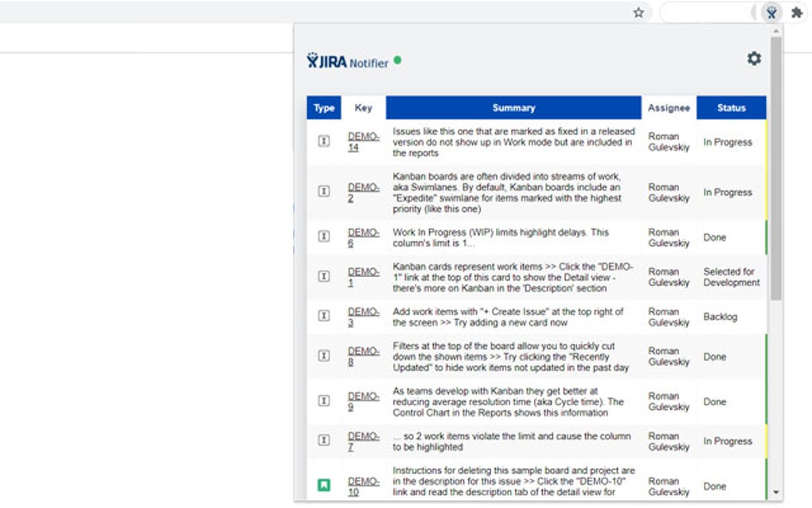The image size is (812, 508).
Task: Click the Assignee column header
Action: pyautogui.click(x=669, y=107)
